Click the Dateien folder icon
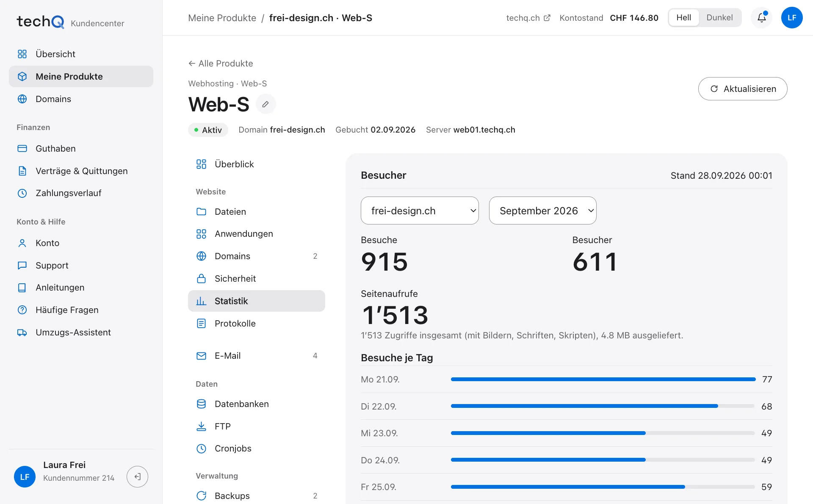Screen dimensions: 813x504 pyautogui.click(x=202, y=212)
